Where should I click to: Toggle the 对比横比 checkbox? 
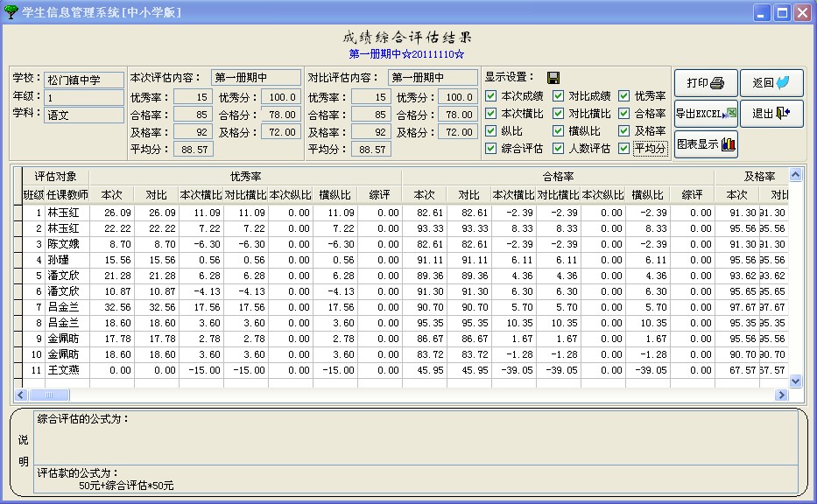point(558,114)
